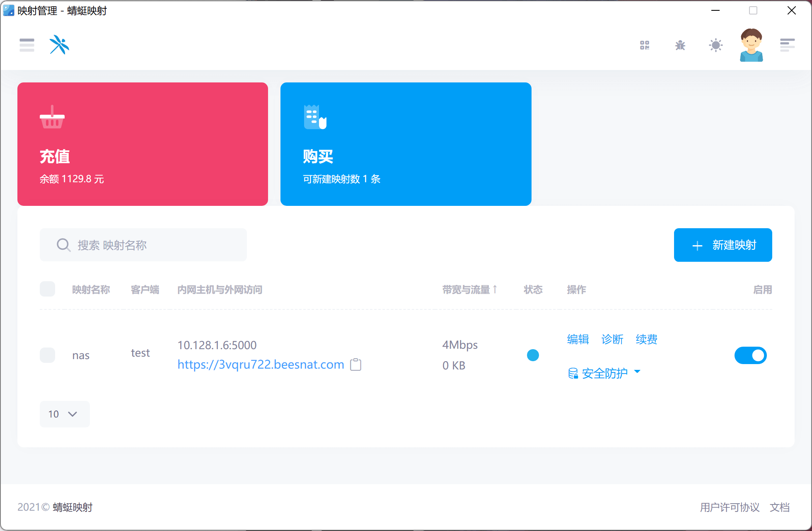The image size is (812, 531).
Task: Click the app icon in title bar
Action: [9, 10]
